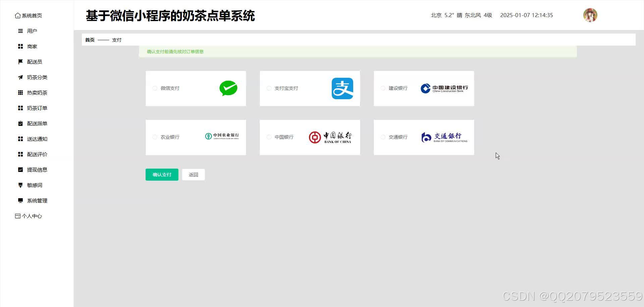Expand the 系统管理 menu
The width and height of the screenshot is (644, 307).
point(37,200)
